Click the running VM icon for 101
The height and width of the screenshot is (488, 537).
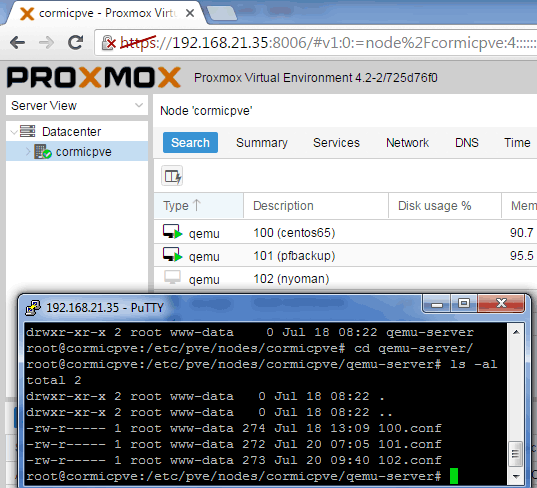pos(172,255)
